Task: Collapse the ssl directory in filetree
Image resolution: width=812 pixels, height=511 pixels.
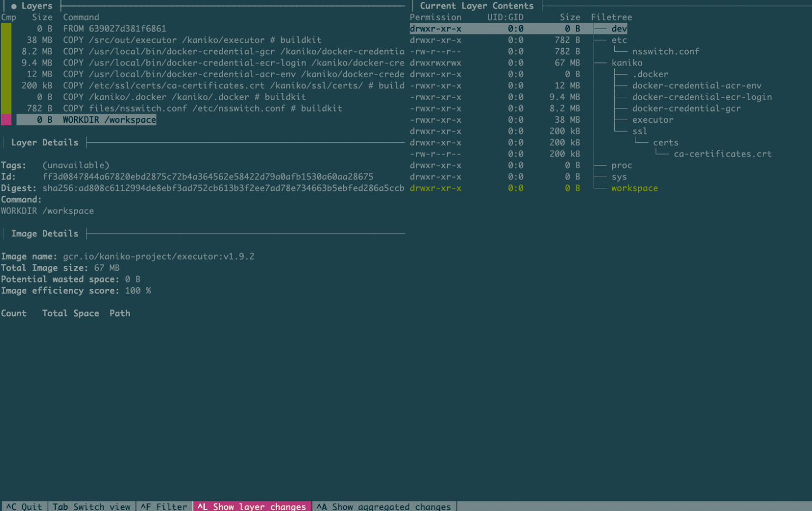Action: tap(639, 131)
